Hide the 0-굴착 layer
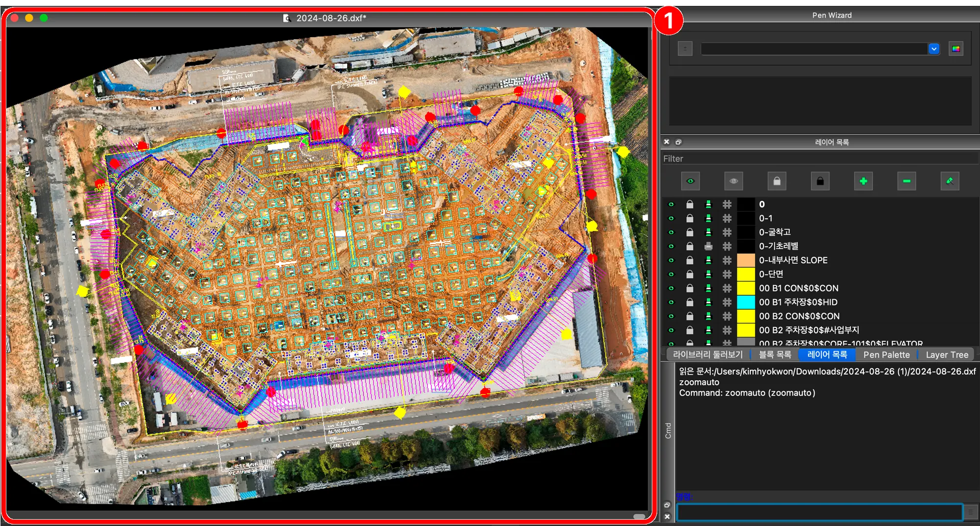This screenshot has width=980, height=526. pyautogui.click(x=671, y=232)
